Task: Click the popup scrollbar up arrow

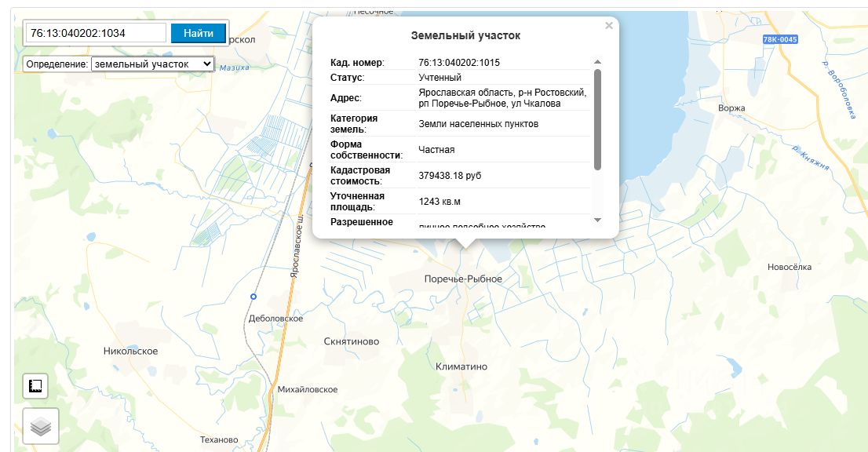Action: (x=597, y=62)
